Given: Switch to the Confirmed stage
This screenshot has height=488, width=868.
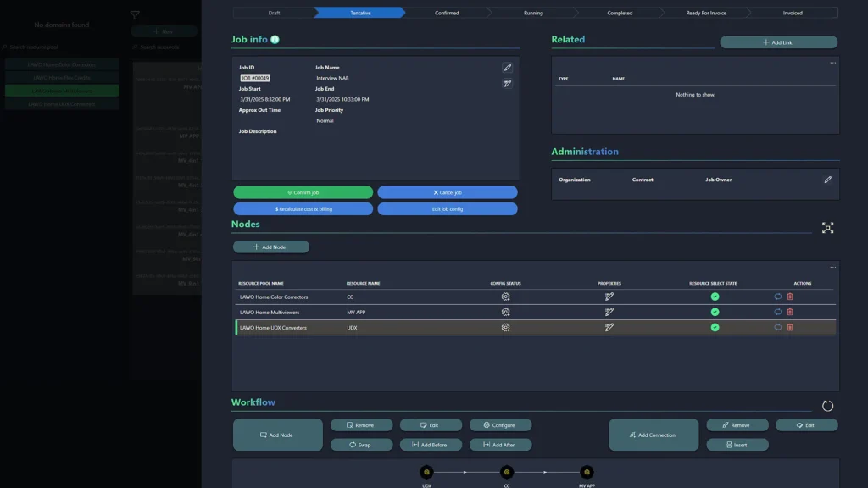Looking at the screenshot, I should click(447, 12).
